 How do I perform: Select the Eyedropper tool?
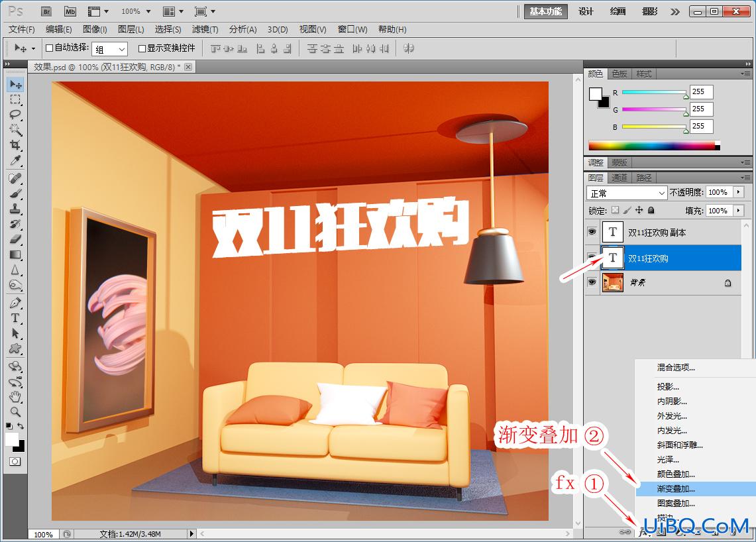click(15, 160)
